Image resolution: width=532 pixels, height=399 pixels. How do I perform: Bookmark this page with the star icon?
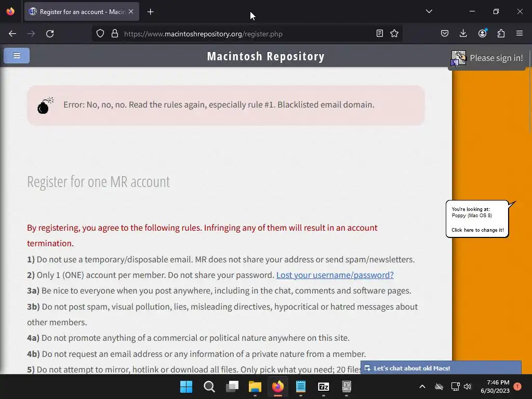tap(394, 33)
